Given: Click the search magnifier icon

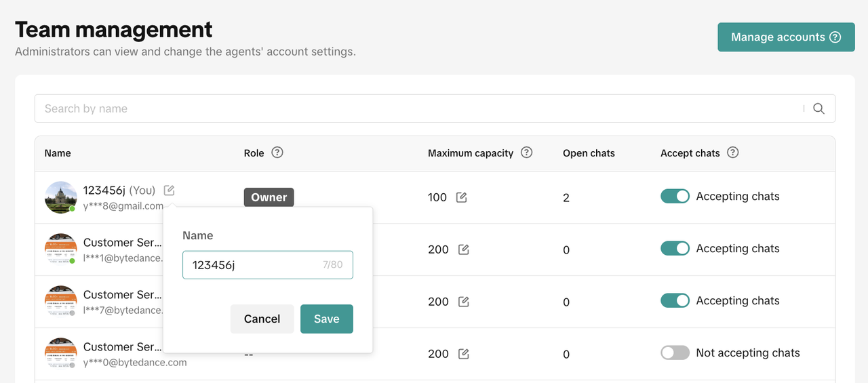Looking at the screenshot, I should (818, 108).
